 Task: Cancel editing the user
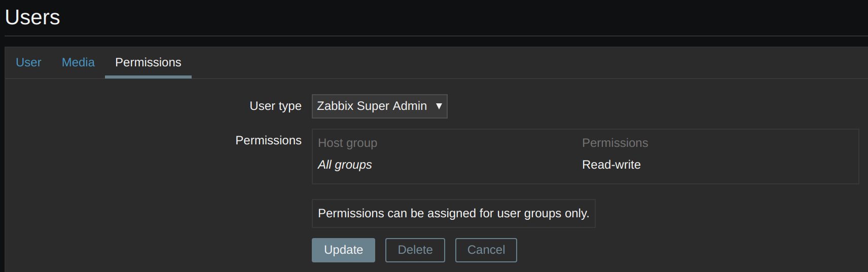[486, 250]
